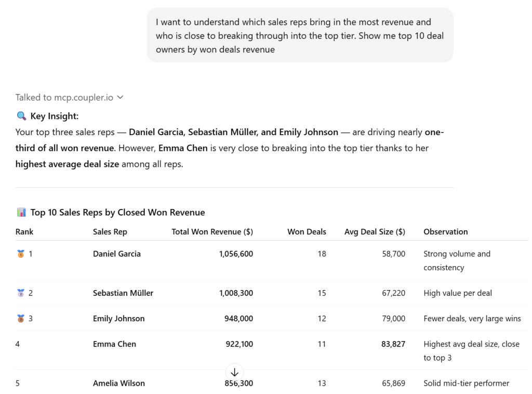Click the silver medal icon for rank 2
This screenshot has height=394, width=532.
pos(20,293)
